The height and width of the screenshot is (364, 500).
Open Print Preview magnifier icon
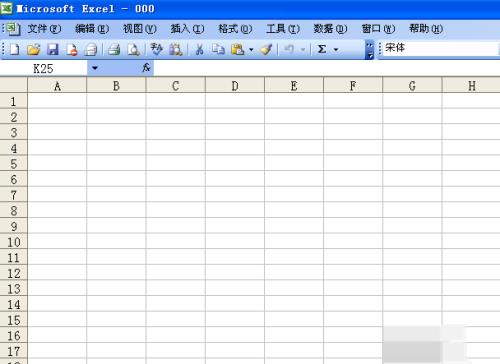(133, 50)
